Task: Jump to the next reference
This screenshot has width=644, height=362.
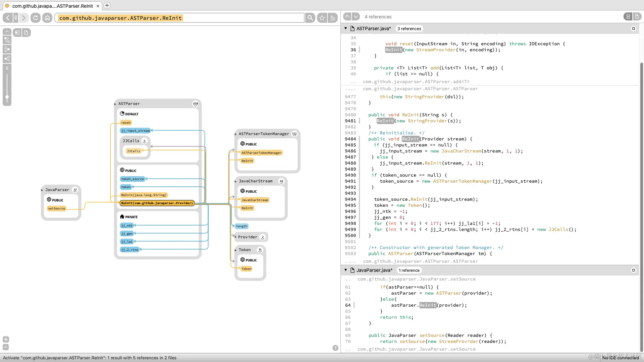Action: click(x=356, y=16)
